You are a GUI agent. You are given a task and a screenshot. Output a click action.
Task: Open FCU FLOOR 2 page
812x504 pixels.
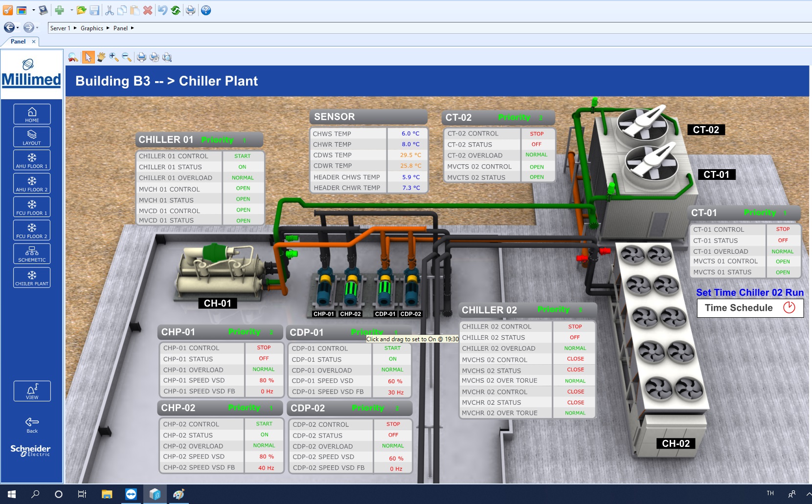click(x=32, y=230)
